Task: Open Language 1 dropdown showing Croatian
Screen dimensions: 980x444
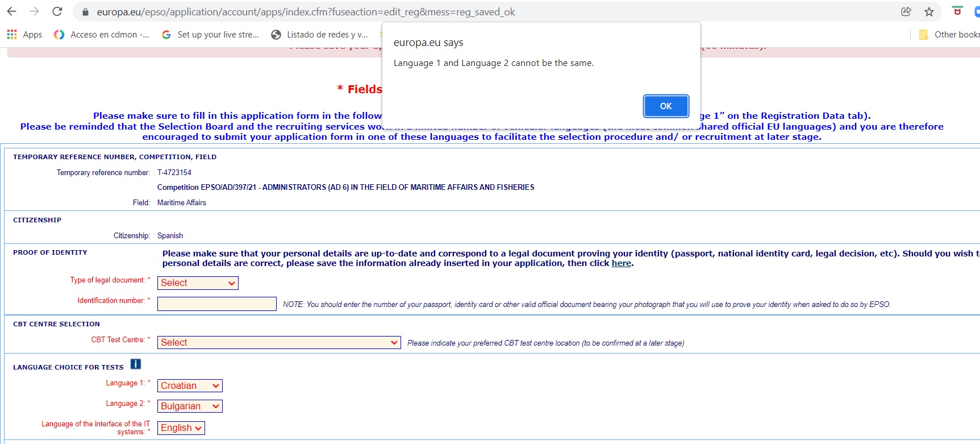Action: tap(190, 386)
